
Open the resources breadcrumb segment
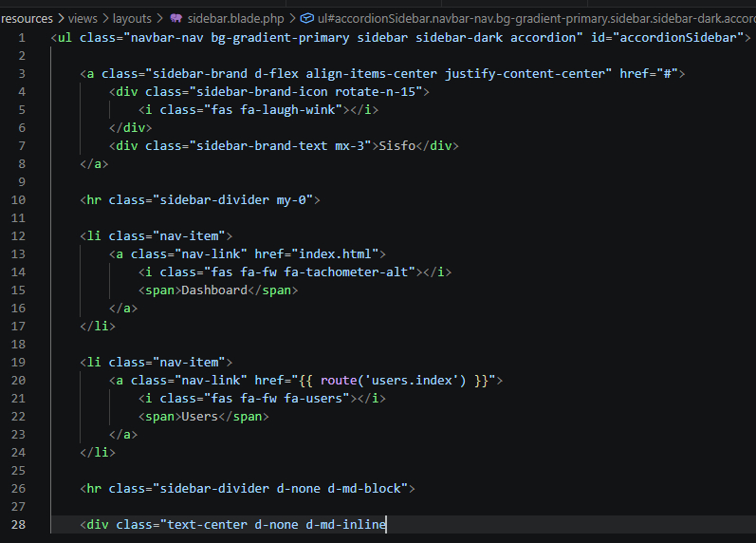tap(27, 19)
